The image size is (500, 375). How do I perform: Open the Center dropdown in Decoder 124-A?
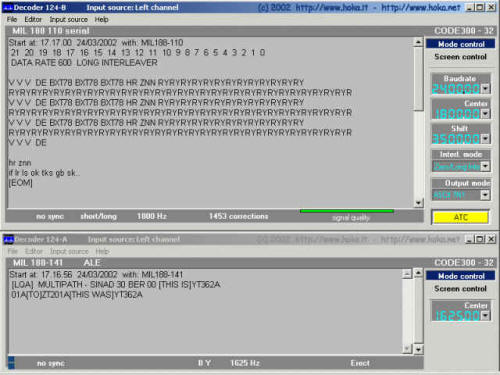(x=485, y=315)
